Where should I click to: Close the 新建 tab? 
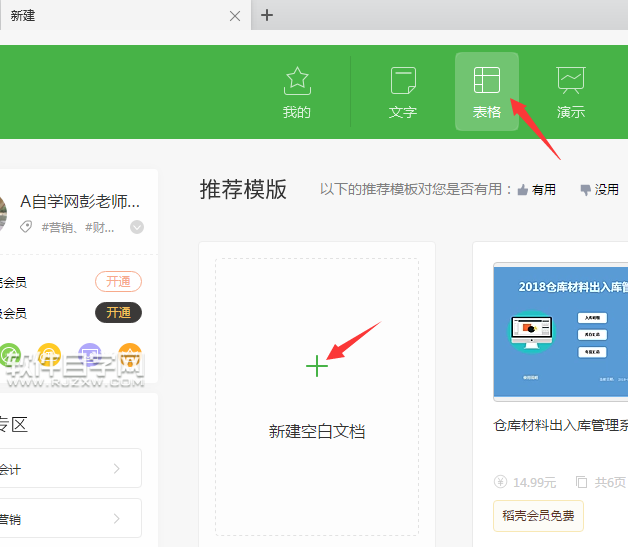click(235, 16)
